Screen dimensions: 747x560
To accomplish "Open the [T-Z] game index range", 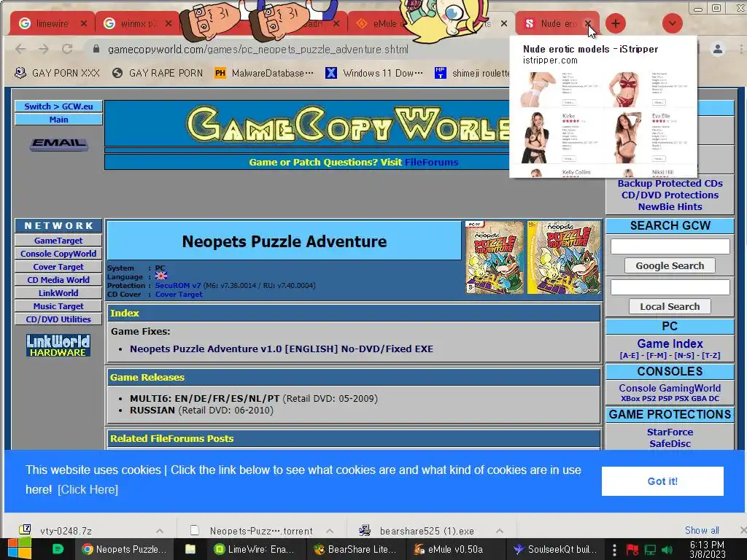I will click(x=711, y=356).
